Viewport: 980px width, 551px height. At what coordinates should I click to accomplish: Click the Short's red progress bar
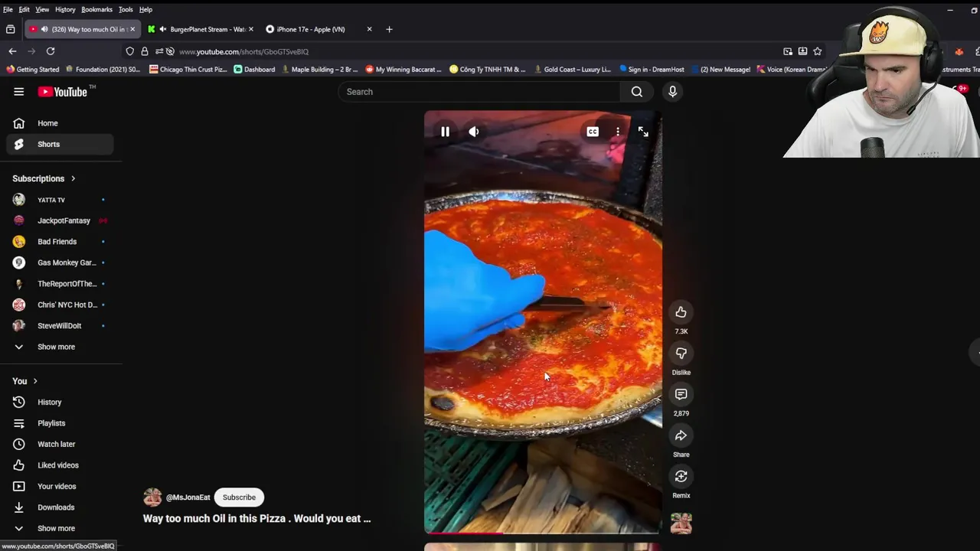pos(542,533)
